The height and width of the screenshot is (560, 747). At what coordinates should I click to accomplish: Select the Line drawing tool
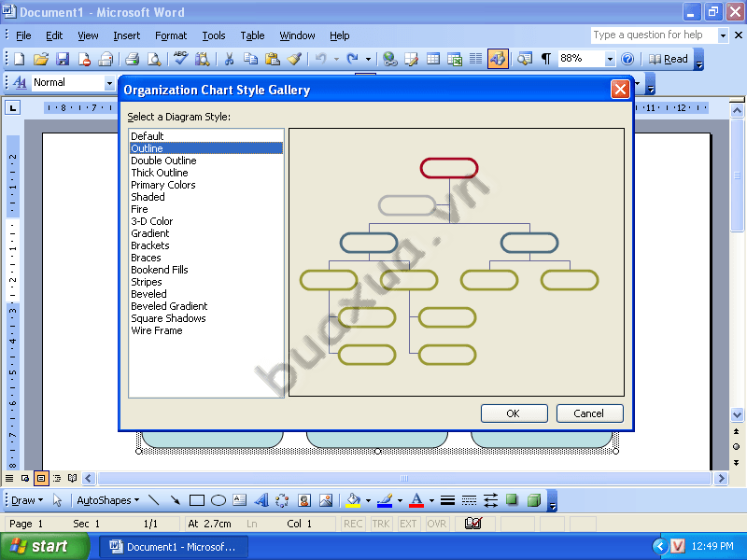pos(153,500)
